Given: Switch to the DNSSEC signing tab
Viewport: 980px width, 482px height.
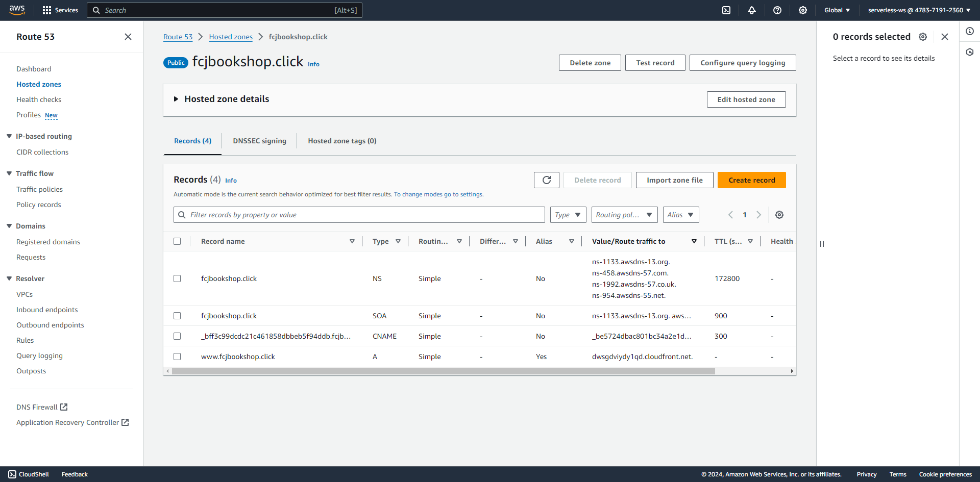Looking at the screenshot, I should point(259,141).
